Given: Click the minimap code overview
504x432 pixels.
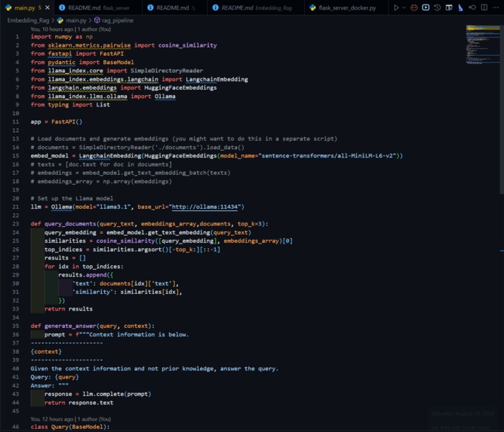Looking at the screenshot, I should coord(482,44).
